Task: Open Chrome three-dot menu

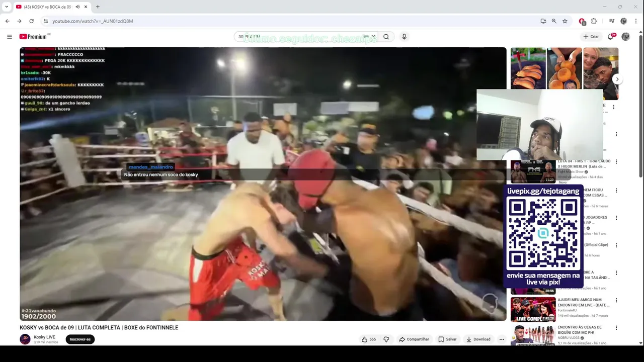Action: click(x=636, y=21)
